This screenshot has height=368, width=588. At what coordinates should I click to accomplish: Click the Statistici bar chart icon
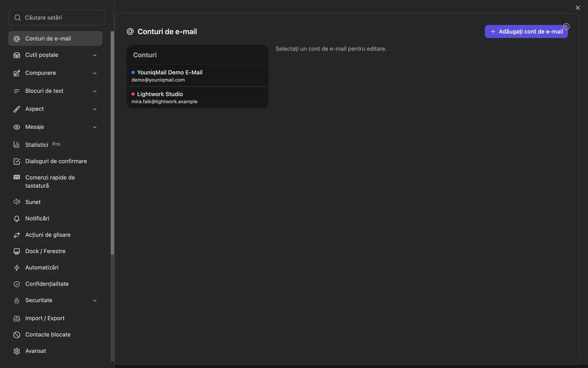click(17, 144)
